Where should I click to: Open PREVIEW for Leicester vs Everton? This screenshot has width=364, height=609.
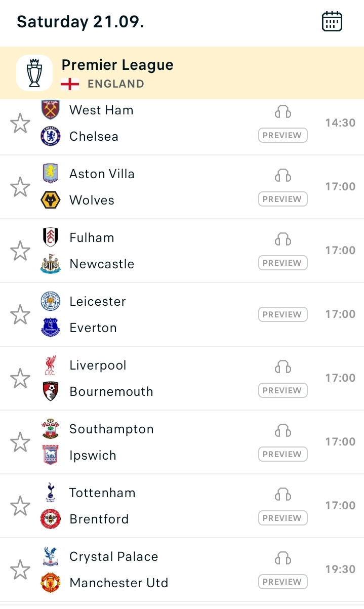(x=283, y=314)
